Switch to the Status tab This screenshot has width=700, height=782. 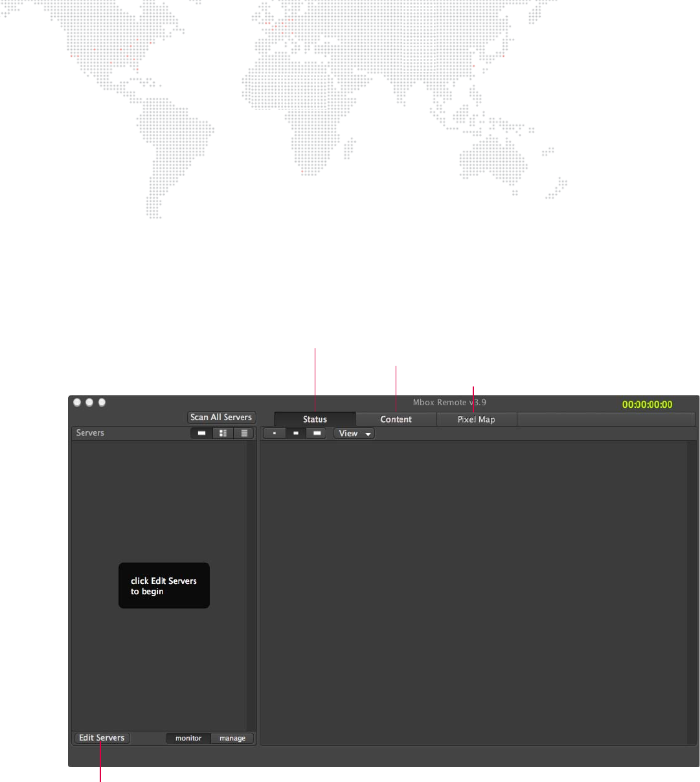coord(315,419)
